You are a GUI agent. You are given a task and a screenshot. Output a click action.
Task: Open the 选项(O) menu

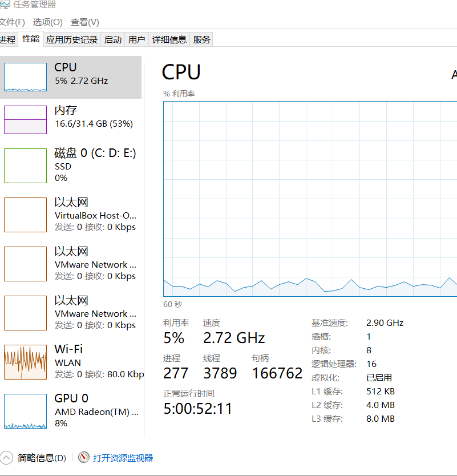click(47, 22)
